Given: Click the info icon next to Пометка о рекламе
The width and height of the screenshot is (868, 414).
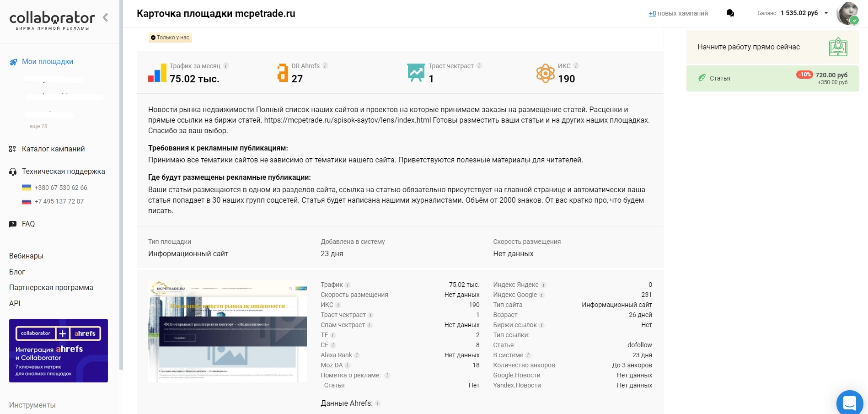Looking at the screenshot, I should tap(387, 376).
